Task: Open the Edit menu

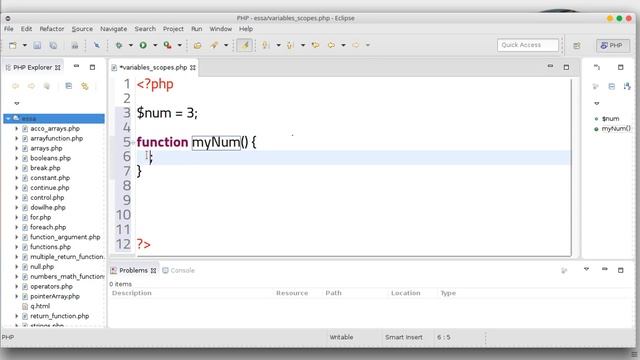Action: [x=26, y=29]
